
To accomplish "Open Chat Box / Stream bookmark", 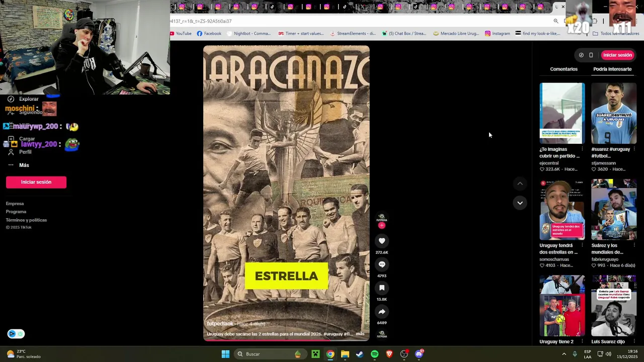I will [x=404, y=34].
